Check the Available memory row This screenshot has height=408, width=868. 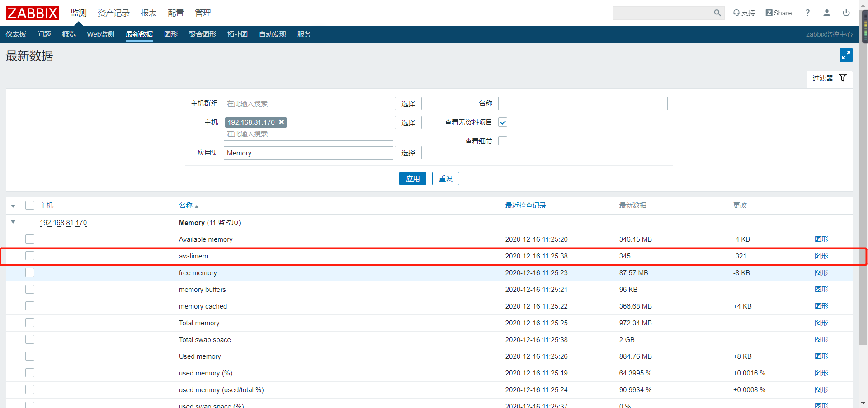tap(30, 239)
